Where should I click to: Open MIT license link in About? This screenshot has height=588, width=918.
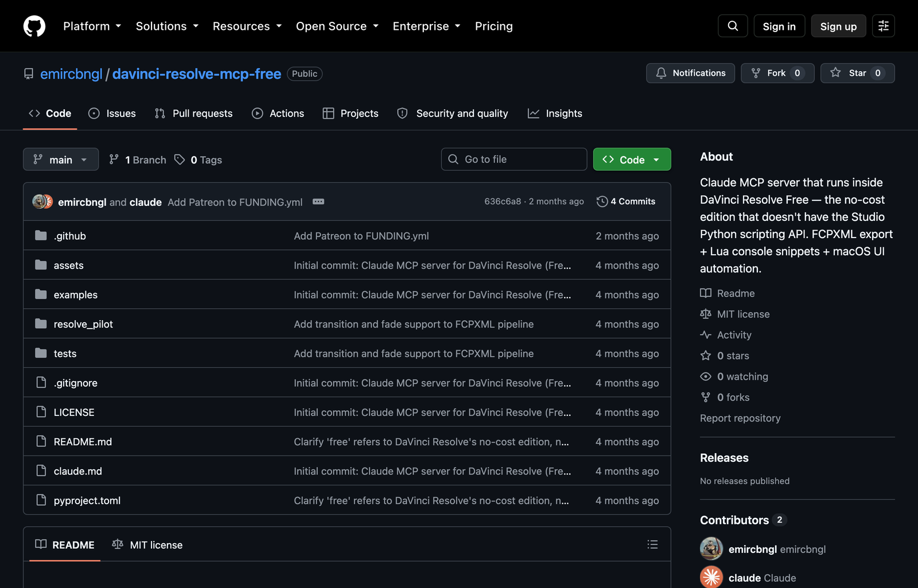tap(735, 314)
